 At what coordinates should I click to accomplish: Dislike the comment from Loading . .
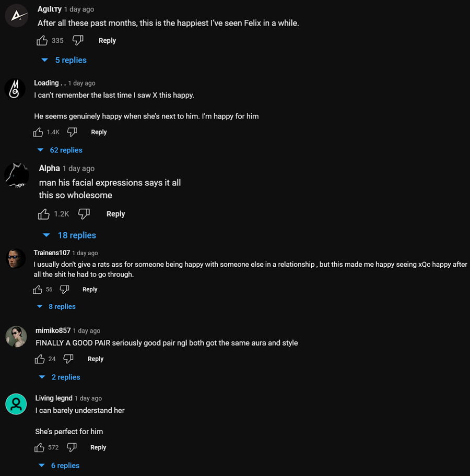(x=72, y=132)
